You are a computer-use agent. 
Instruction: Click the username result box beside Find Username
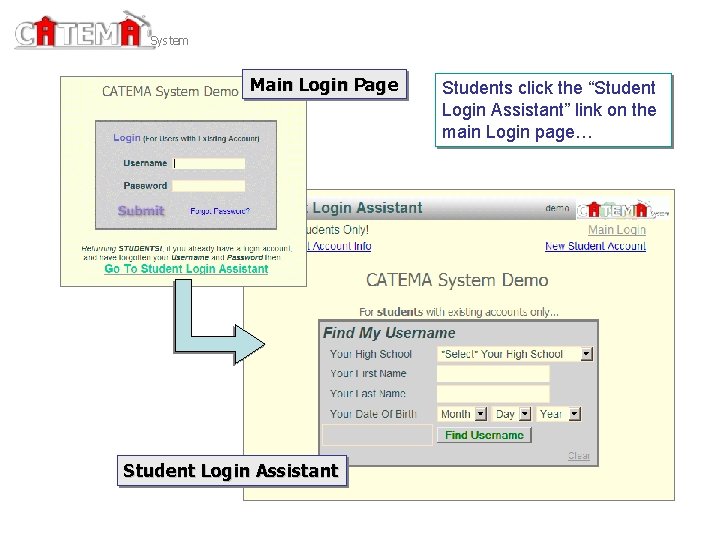377,435
